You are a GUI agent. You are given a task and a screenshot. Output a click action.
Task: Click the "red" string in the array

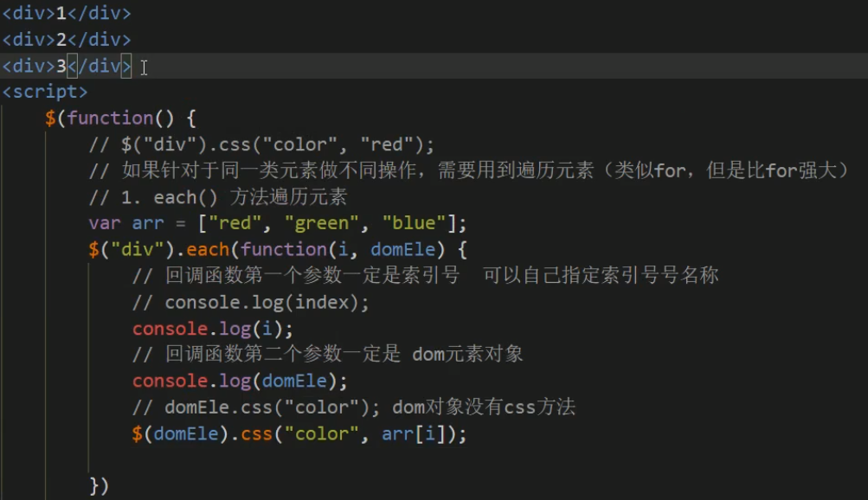click(x=234, y=223)
